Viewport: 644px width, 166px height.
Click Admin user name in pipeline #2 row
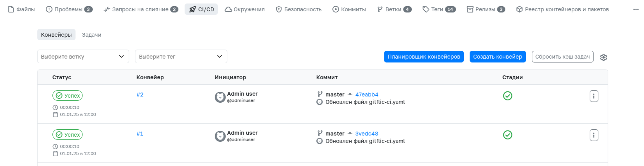242,94
